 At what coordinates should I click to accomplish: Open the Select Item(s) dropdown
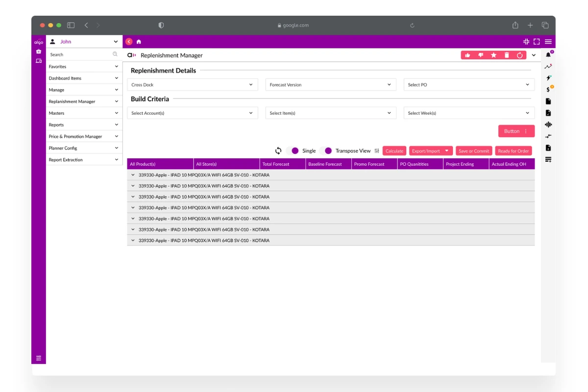point(331,113)
